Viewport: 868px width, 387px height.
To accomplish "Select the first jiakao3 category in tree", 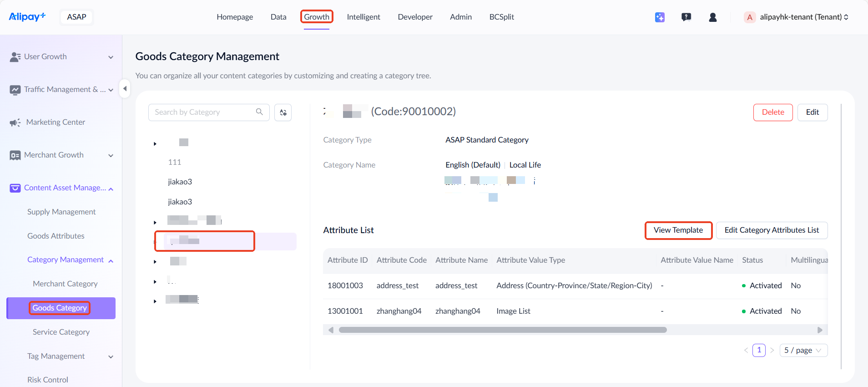I will 180,182.
